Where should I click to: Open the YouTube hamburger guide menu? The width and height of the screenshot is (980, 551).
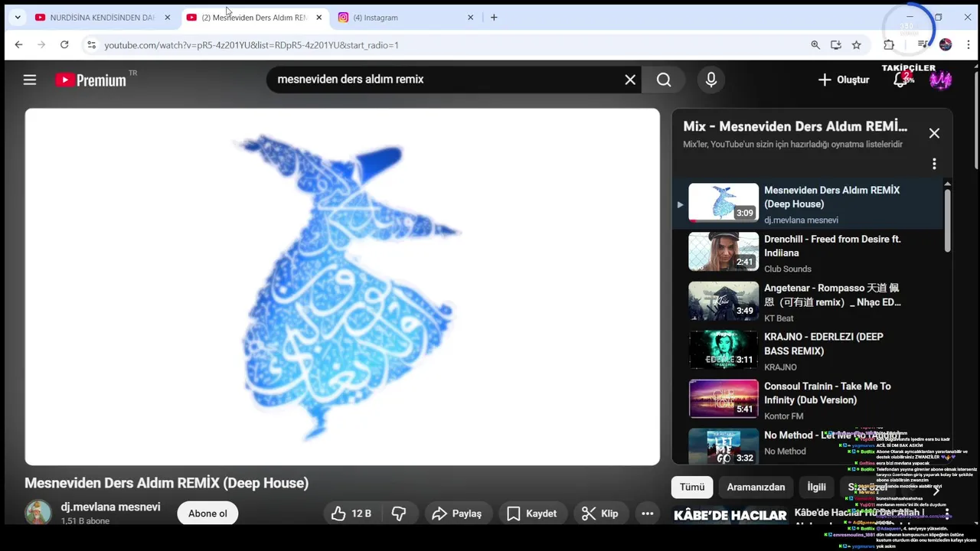point(30,80)
